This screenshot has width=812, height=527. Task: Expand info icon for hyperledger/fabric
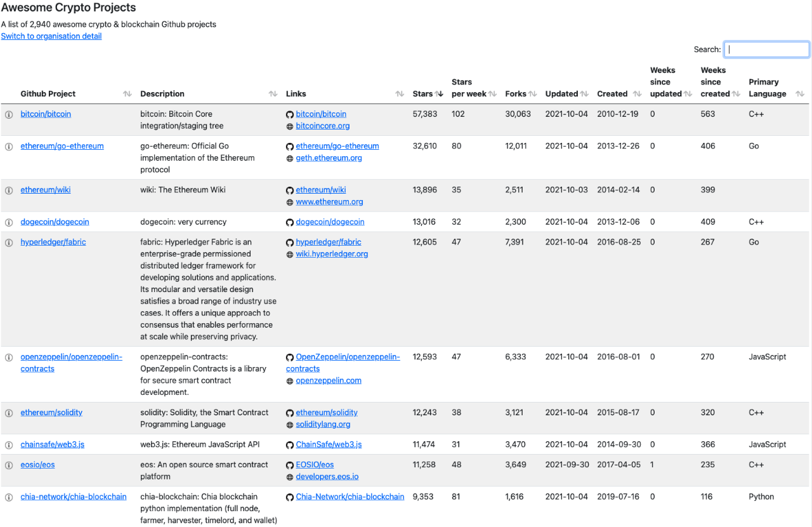coord(9,243)
